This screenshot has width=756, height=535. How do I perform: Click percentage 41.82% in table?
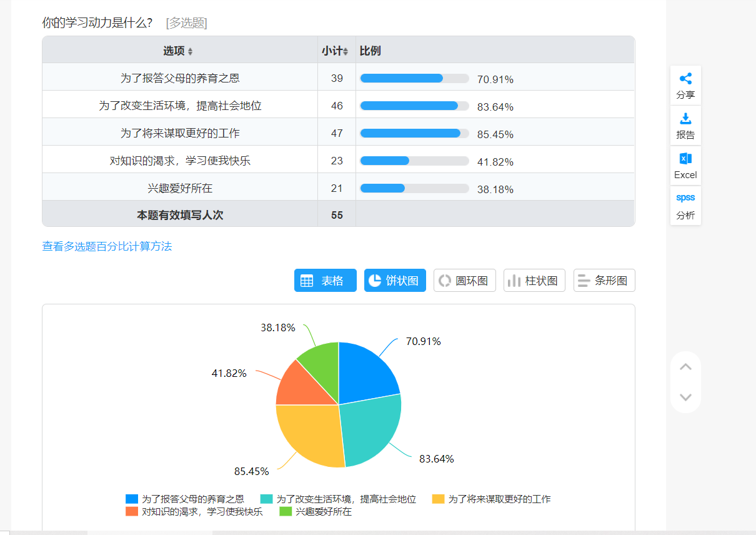(495, 162)
